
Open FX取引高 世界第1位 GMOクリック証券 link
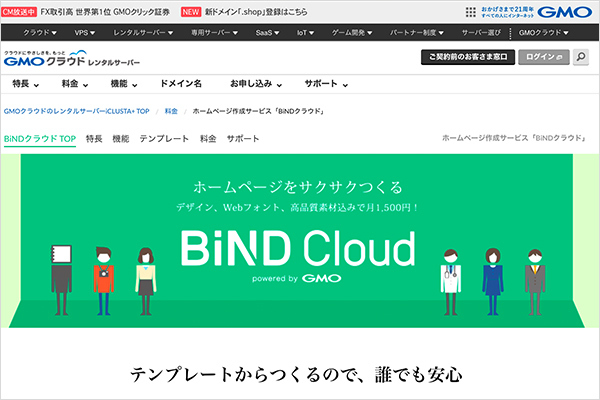coord(105,12)
